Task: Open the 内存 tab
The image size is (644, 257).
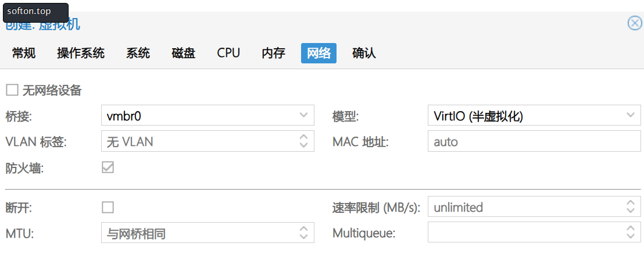Action: pos(274,53)
